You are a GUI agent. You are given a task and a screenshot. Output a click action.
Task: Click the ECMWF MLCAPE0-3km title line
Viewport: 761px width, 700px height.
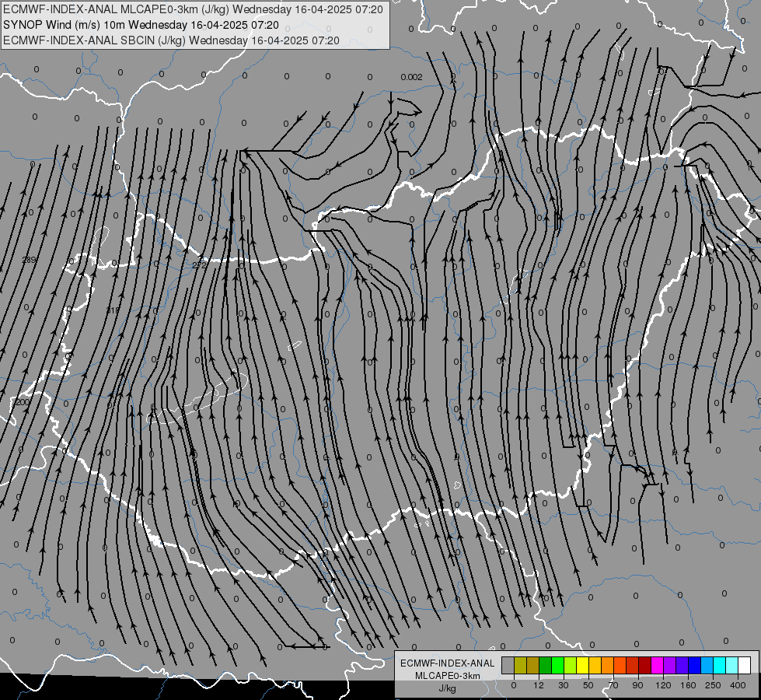tap(193, 9)
